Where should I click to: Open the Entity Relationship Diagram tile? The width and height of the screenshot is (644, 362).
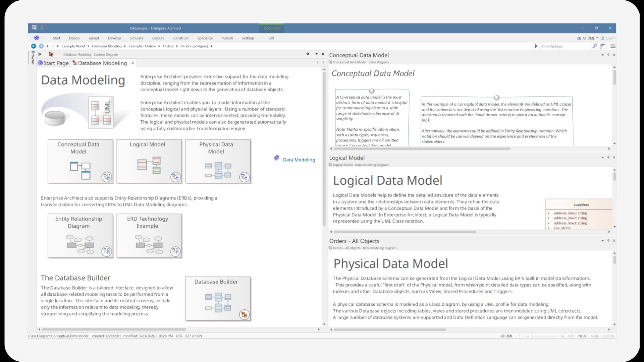click(x=80, y=236)
